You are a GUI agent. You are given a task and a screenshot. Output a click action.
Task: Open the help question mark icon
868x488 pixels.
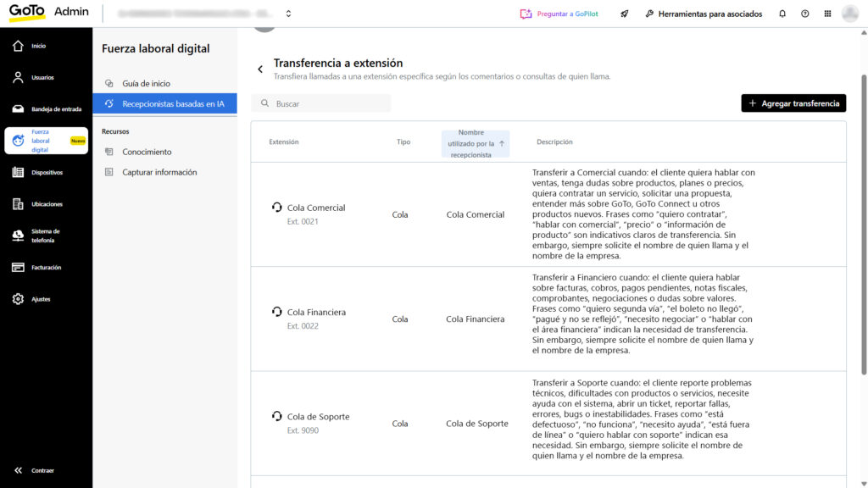click(804, 14)
